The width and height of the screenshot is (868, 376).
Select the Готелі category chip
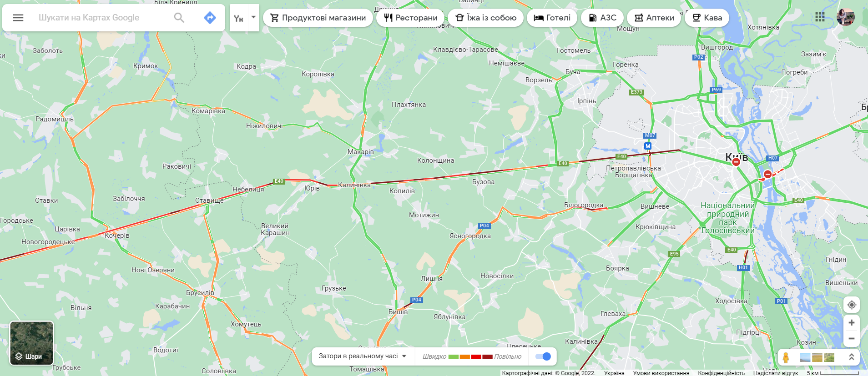pyautogui.click(x=552, y=18)
